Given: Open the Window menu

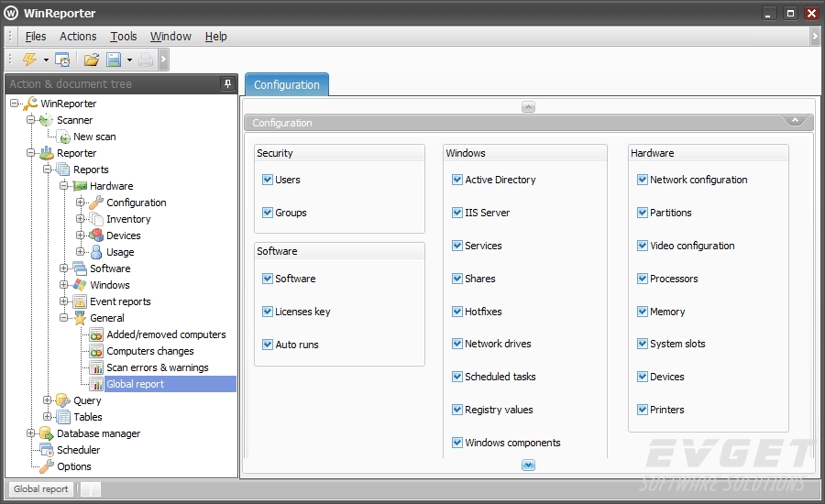Looking at the screenshot, I should 170,37.
